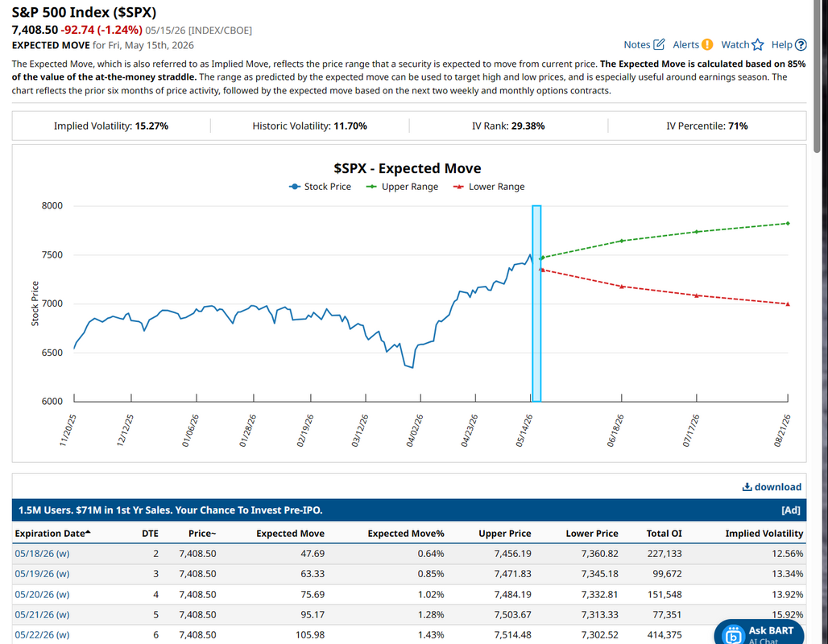Sort by Implied Volatility column header

tap(764, 533)
